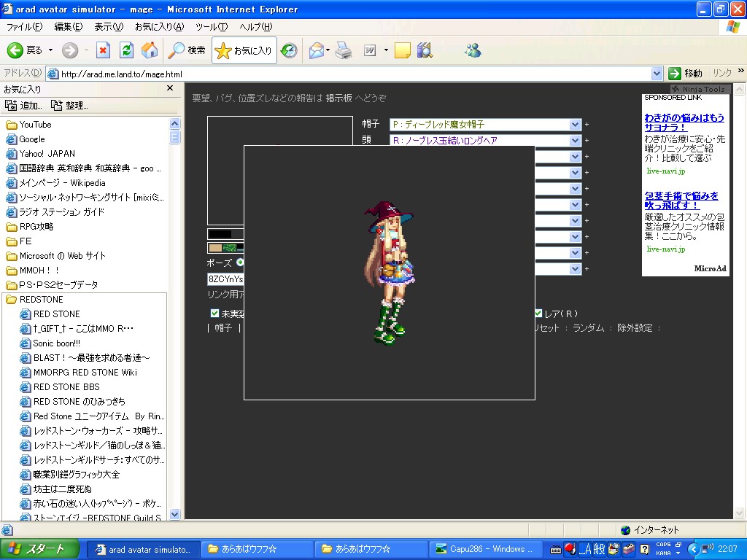Click the Add icon in Favorites pane
The image size is (747, 560).
click(10, 105)
